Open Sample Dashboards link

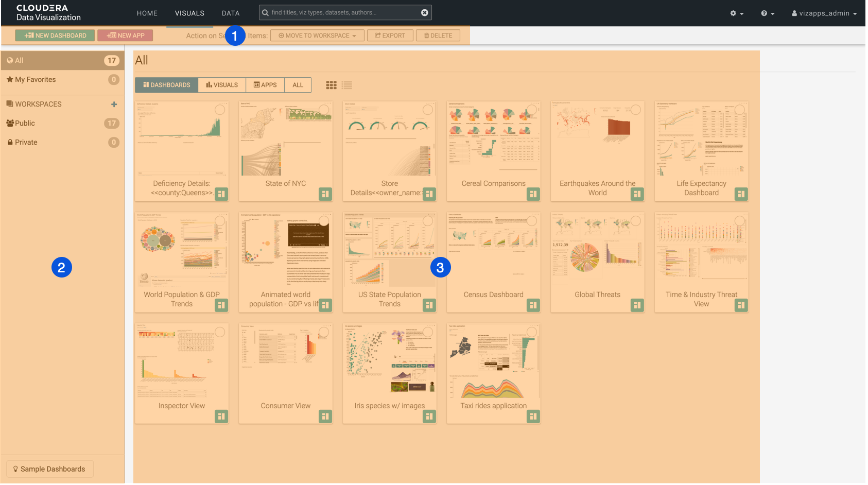[x=49, y=469]
